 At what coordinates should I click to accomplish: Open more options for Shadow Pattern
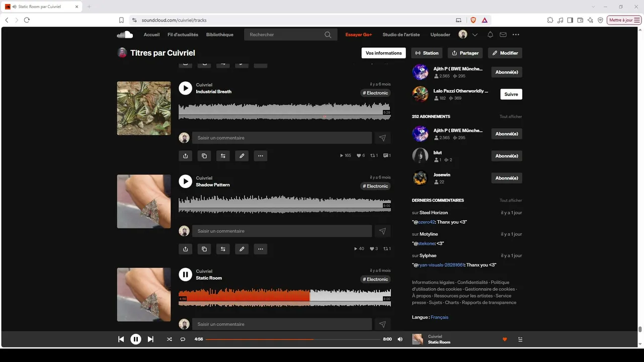(260, 249)
